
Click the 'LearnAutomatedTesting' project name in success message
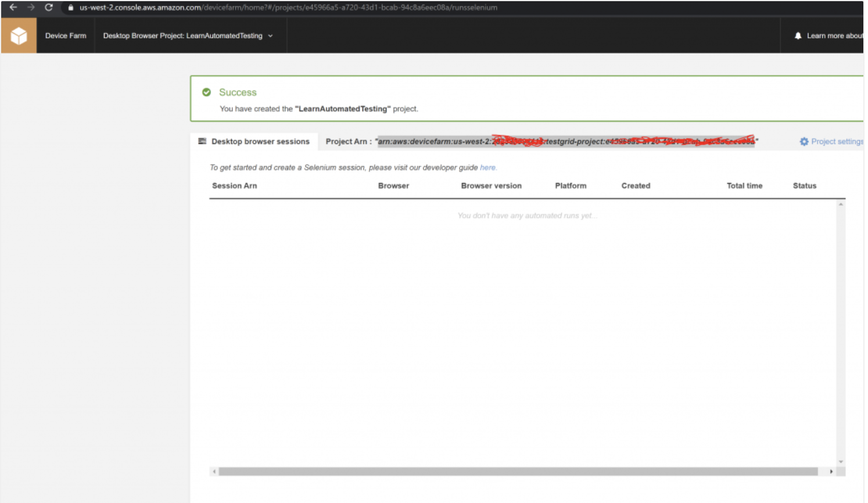pyautogui.click(x=343, y=109)
